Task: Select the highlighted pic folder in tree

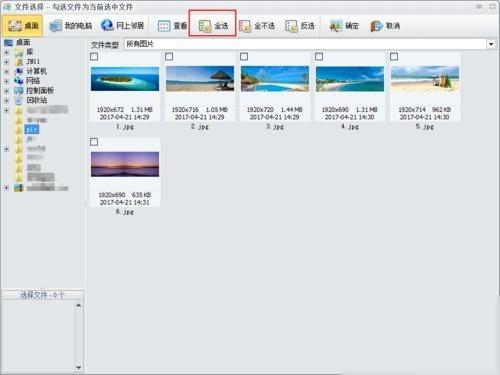Action: tap(32, 130)
